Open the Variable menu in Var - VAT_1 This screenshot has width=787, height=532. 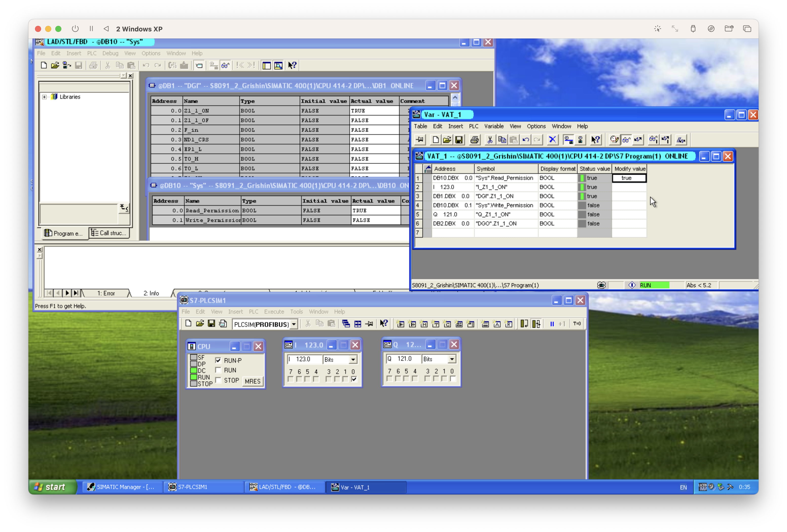pyautogui.click(x=494, y=126)
